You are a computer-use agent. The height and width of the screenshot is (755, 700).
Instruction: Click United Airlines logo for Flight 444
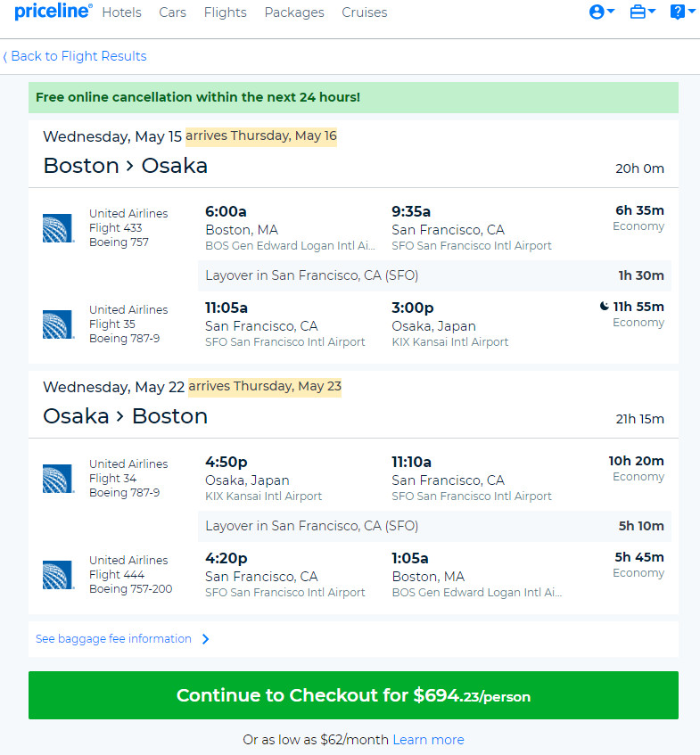[58, 574]
